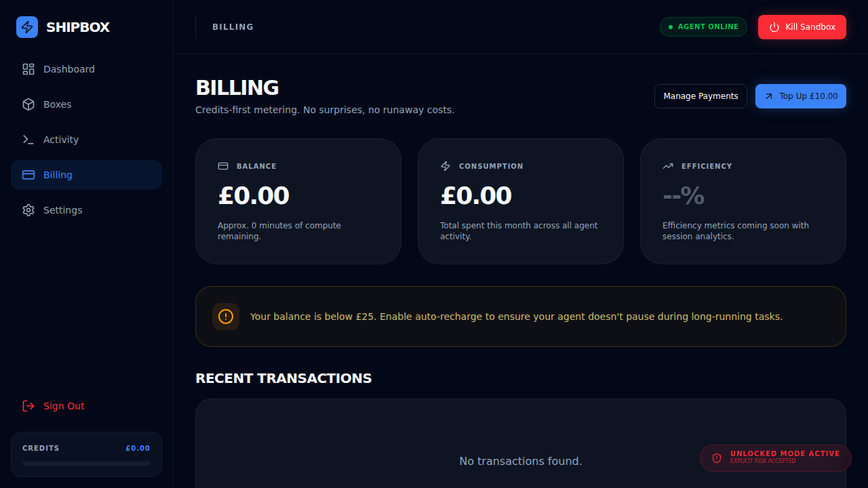Click the BILLING breadcrumb in top bar
Screen dimensions: 868x488
[x=233, y=26]
